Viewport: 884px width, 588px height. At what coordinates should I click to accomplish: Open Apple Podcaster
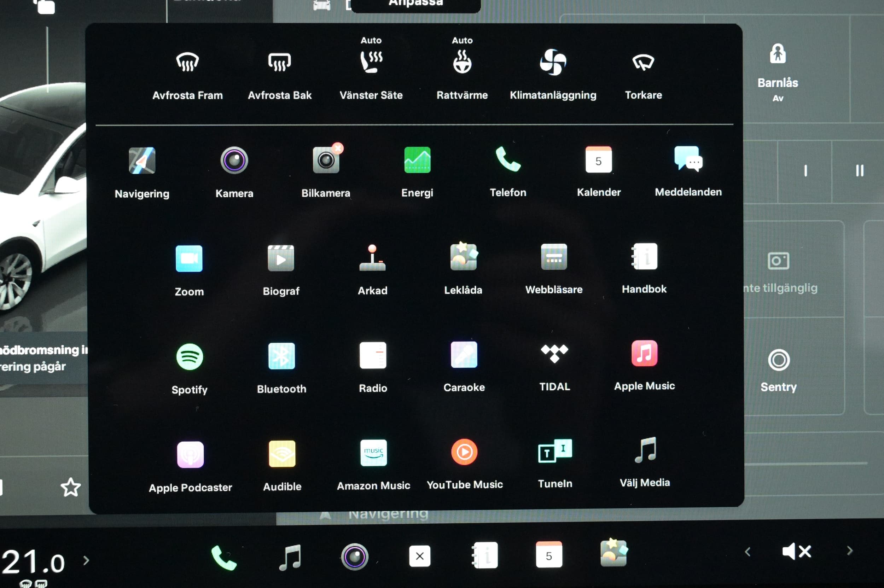pyautogui.click(x=190, y=467)
